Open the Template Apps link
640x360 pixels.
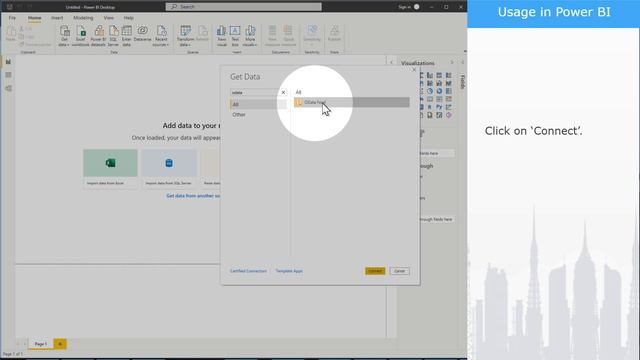(x=289, y=271)
